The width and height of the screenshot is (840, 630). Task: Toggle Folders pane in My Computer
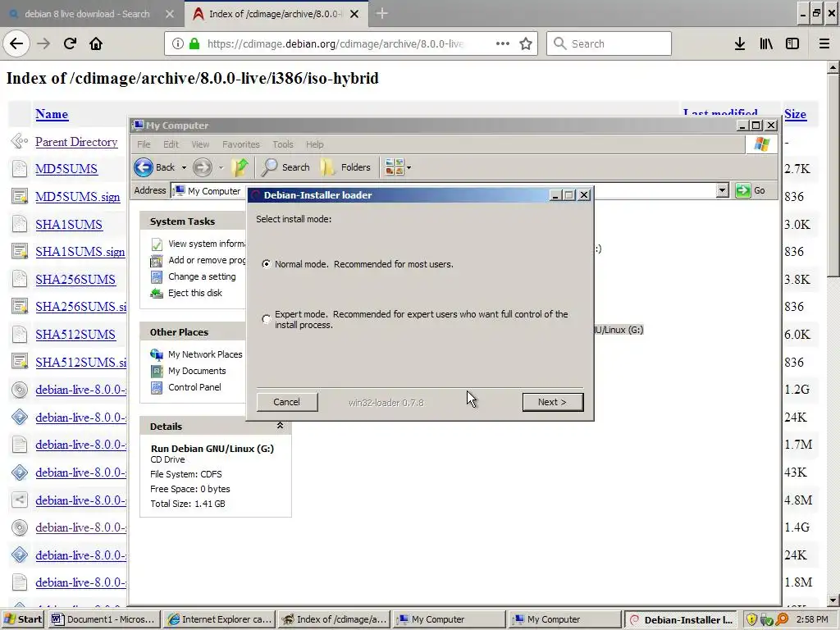click(345, 167)
